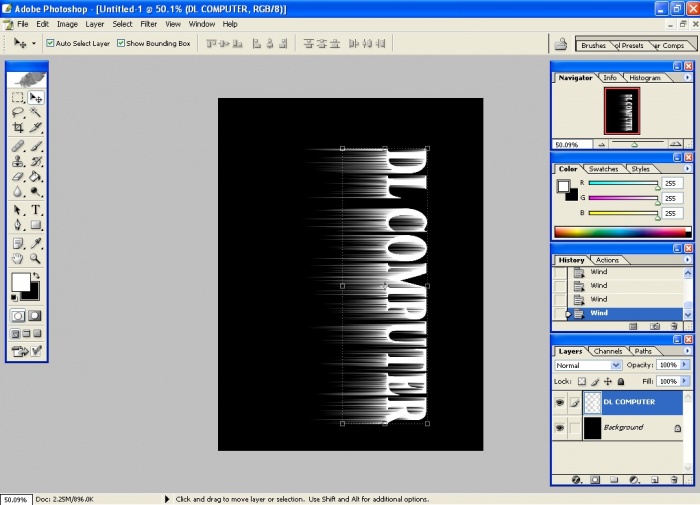The image size is (700, 505).
Task: Hide the DL COMPUTER layer
Action: [x=560, y=402]
